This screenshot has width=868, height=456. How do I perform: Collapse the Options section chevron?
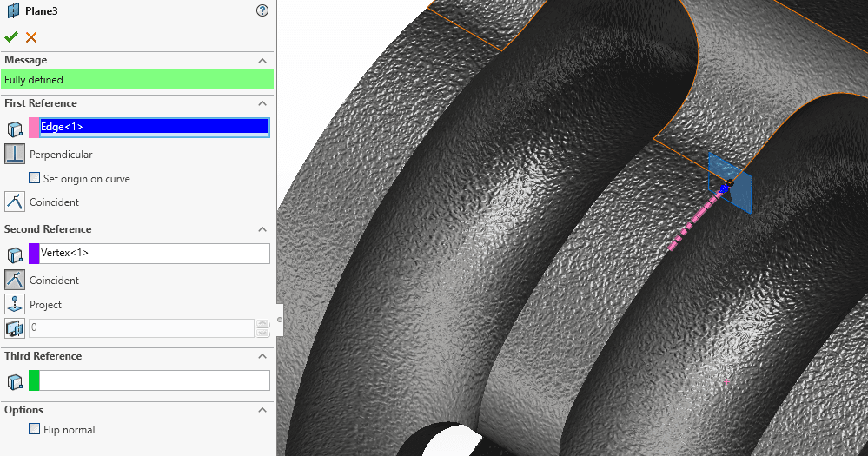pyautogui.click(x=262, y=410)
